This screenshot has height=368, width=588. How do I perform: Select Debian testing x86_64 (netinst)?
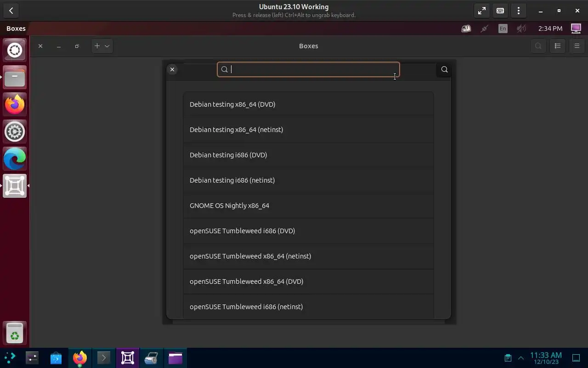[308, 130]
